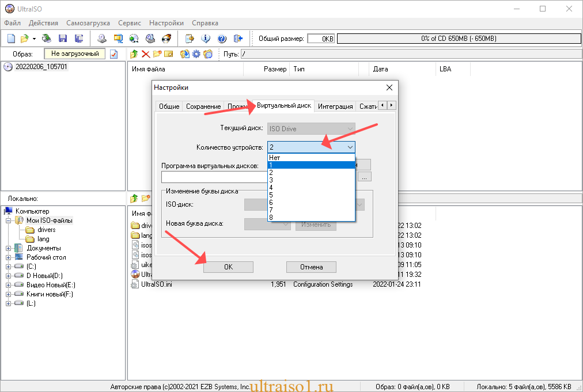Confirm settings with the OK button
583x392 pixels.
point(228,267)
